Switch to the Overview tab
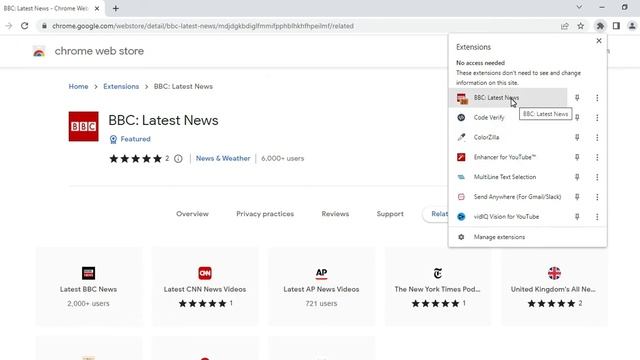This screenshot has height=360, width=640. pos(192,214)
